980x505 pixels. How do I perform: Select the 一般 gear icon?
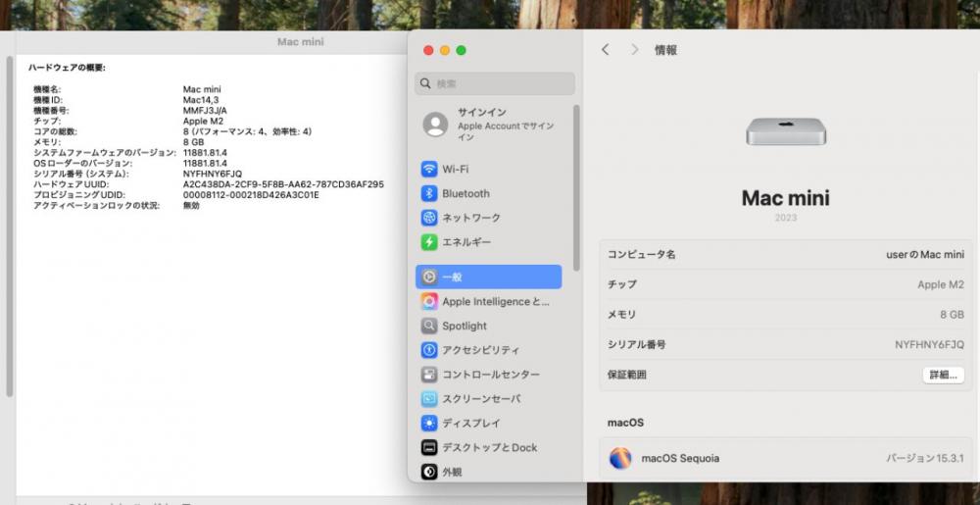(429, 277)
